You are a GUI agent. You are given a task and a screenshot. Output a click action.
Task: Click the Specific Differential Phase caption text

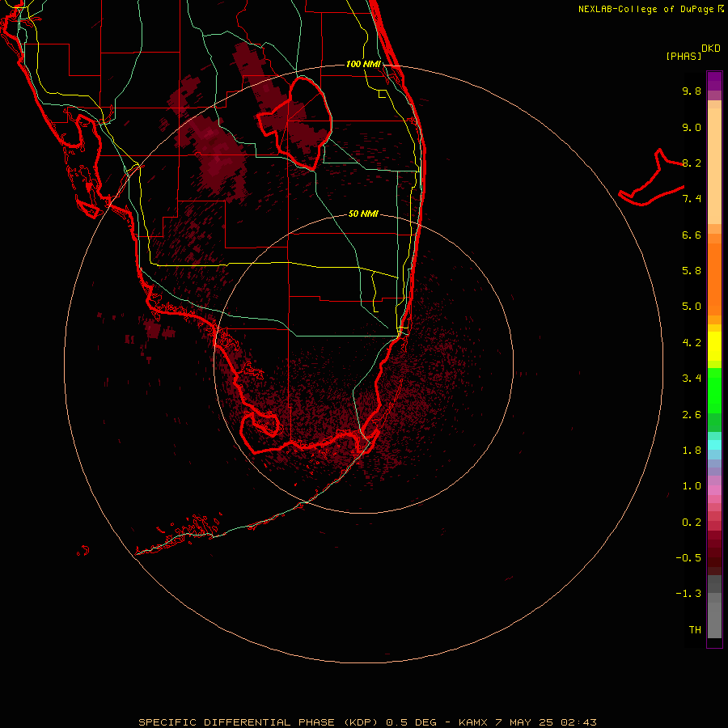click(367, 722)
